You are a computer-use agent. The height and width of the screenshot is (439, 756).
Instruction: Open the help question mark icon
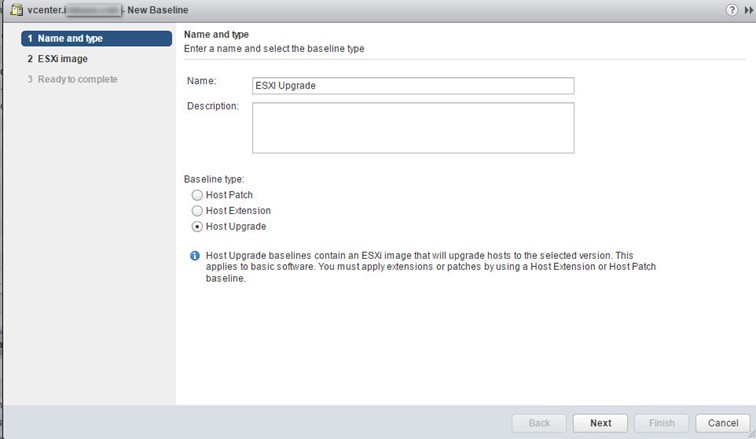tap(731, 10)
